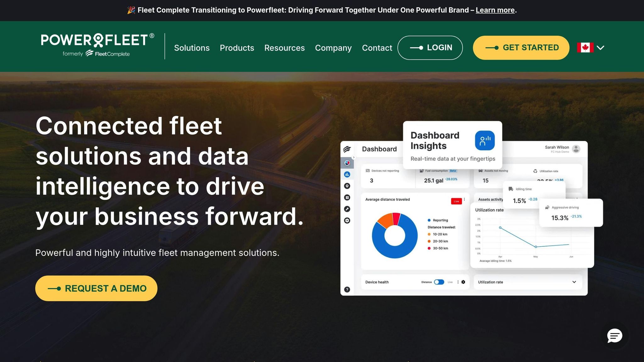Click the Utilization rate recycle icon
This screenshot has height=362, width=644.
[x=535, y=171]
